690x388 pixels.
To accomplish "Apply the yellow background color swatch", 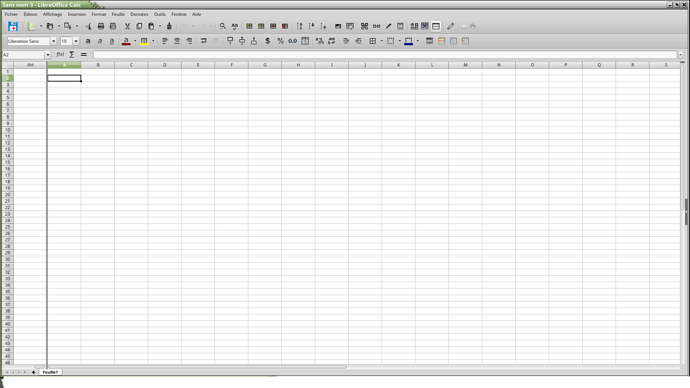I will pyautogui.click(x=144, y=41).
